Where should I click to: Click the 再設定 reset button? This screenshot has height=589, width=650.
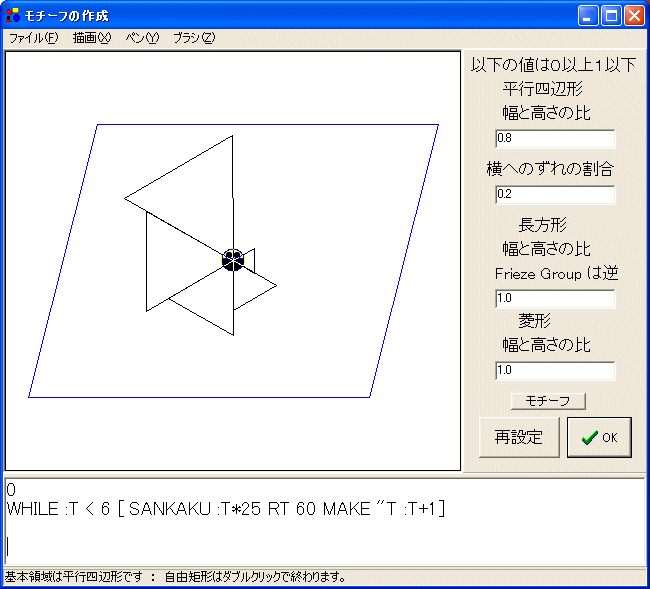point(519,437)
